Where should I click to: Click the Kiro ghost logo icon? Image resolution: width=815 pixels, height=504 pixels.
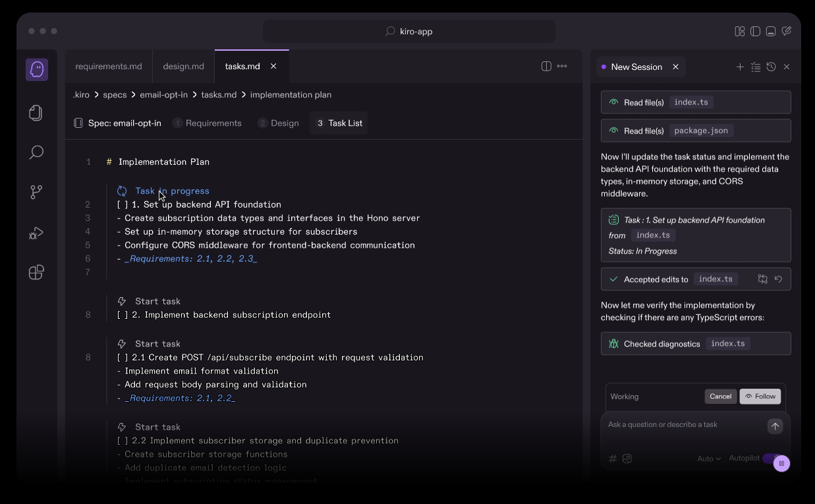click(x=37, y=69)
